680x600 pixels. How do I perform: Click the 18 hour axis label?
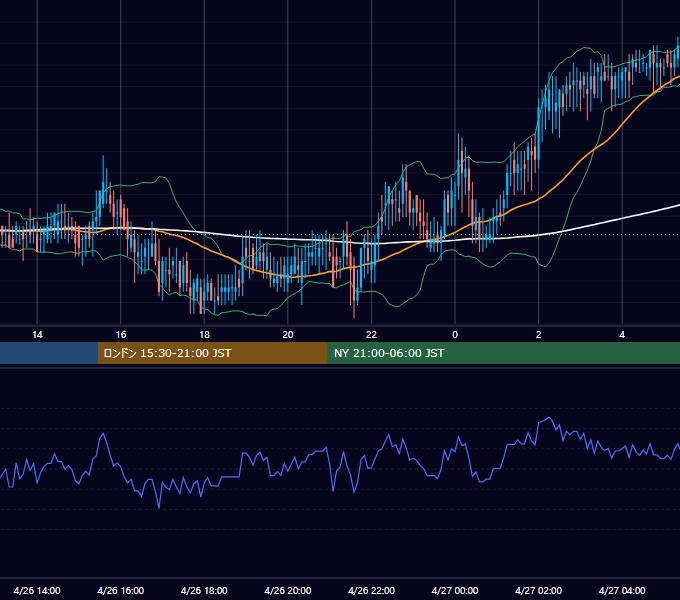point(204,335)
